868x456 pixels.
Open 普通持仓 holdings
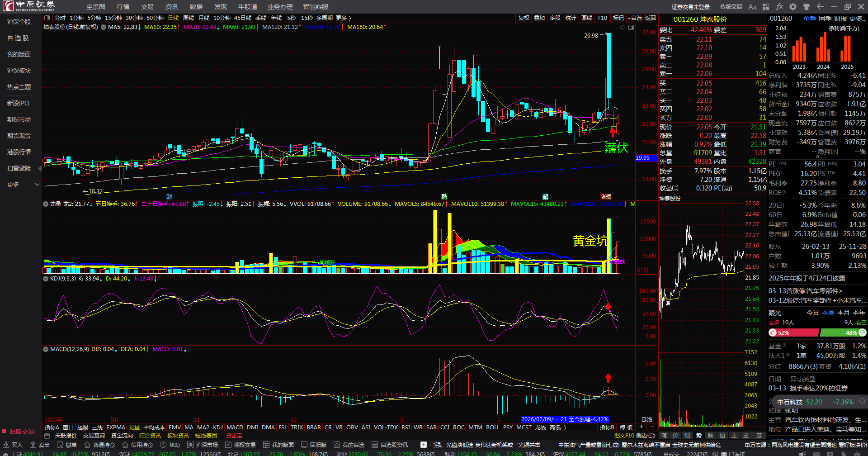tap(99, 445)
